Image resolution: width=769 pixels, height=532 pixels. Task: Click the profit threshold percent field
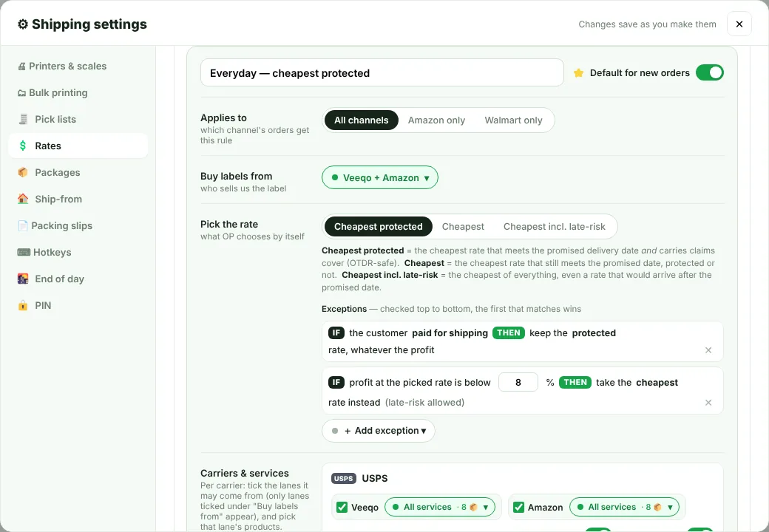pos(518,382)
